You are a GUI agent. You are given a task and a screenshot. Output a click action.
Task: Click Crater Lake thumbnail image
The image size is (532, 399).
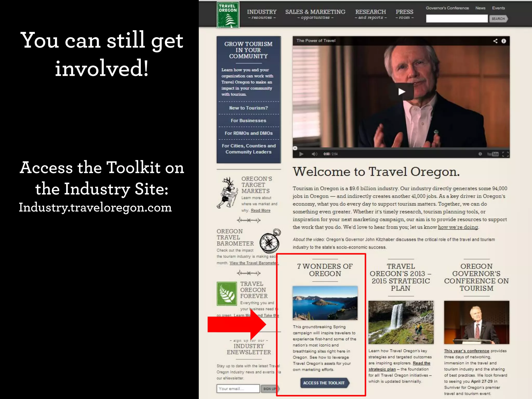point(325,303)
